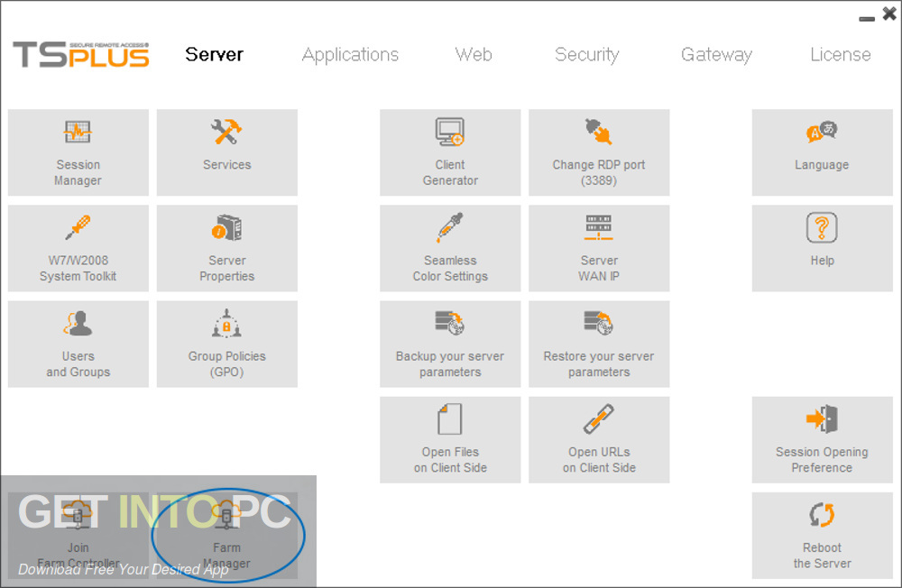This screenshot has height=588, width=902.
Task: Open Server Properties
Action: [227, 248]
